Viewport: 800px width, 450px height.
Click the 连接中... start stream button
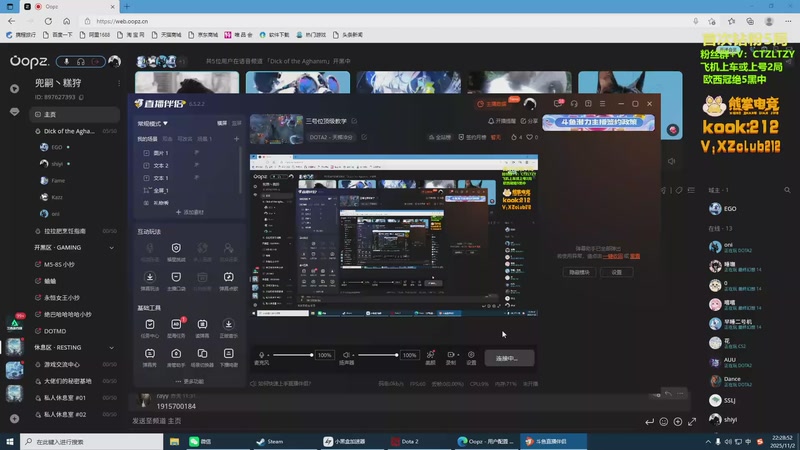point(509,358)
